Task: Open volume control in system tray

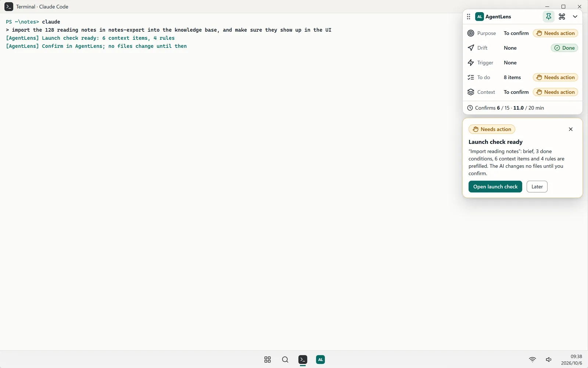Action: click(x=549, y=360)
